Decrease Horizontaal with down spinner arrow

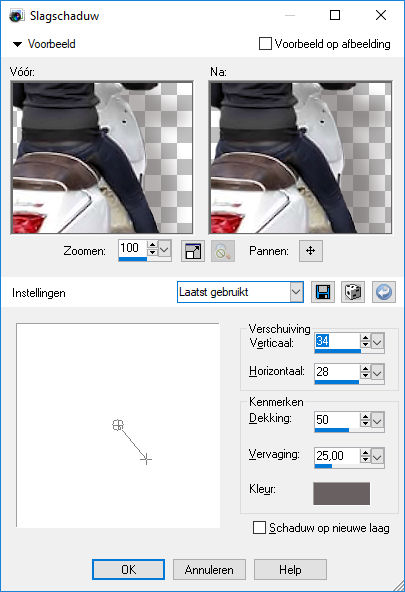tap(365, 376)
